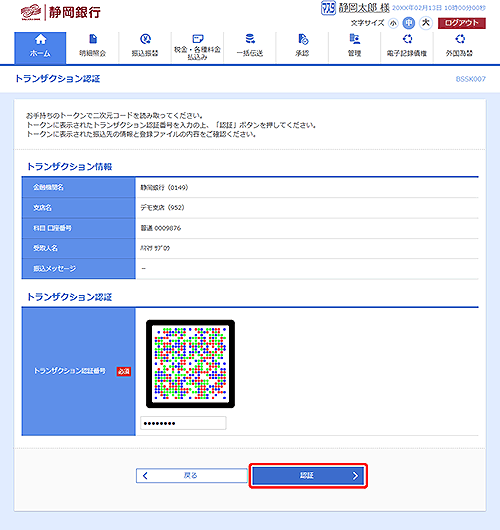Click the 静岡太郎 様 user name
The height and width of the screenshot is (530, 500).
364,8
